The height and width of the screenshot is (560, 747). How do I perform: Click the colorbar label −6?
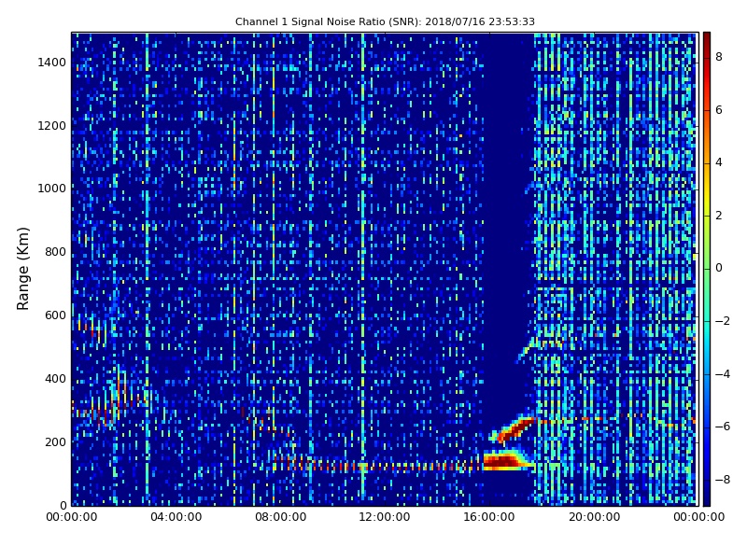723,427
